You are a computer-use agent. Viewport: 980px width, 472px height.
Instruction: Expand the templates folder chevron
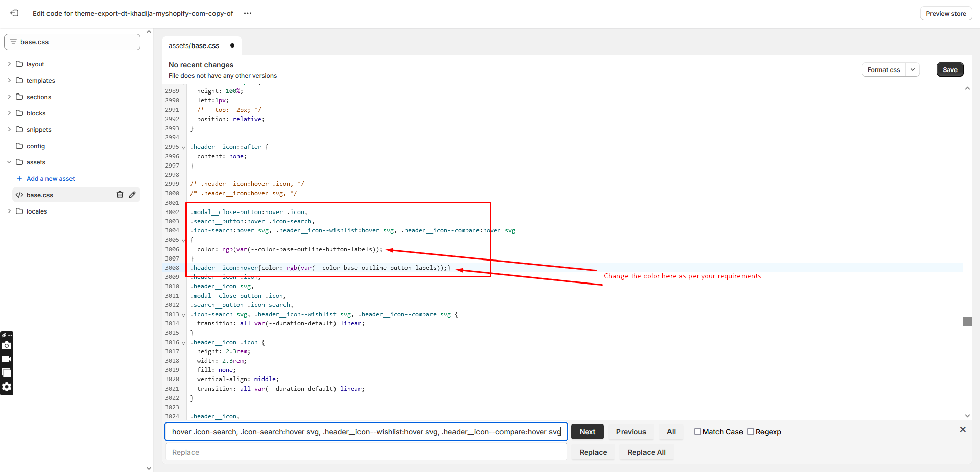[9, 80]
